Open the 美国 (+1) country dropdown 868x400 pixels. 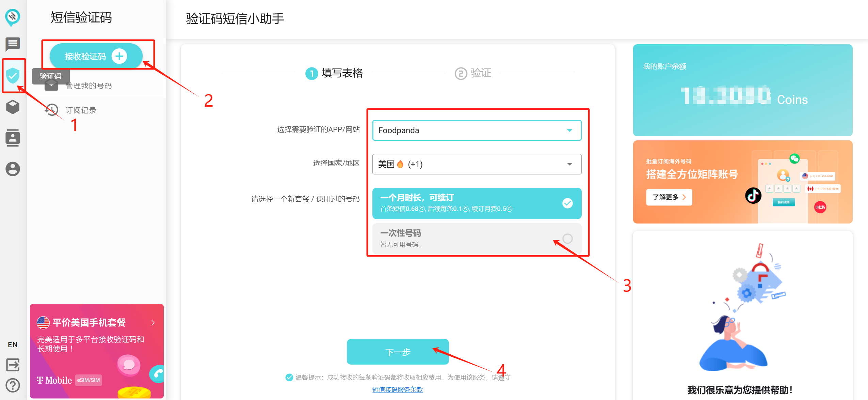pos(477,164)
